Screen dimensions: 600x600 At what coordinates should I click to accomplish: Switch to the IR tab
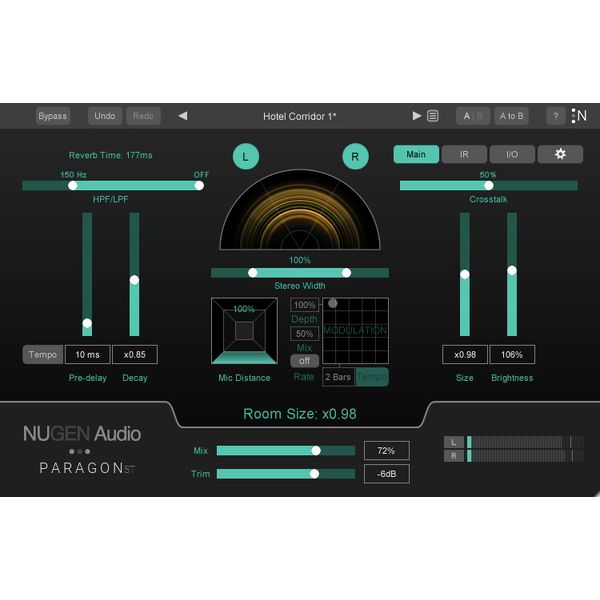pos(464,154)
